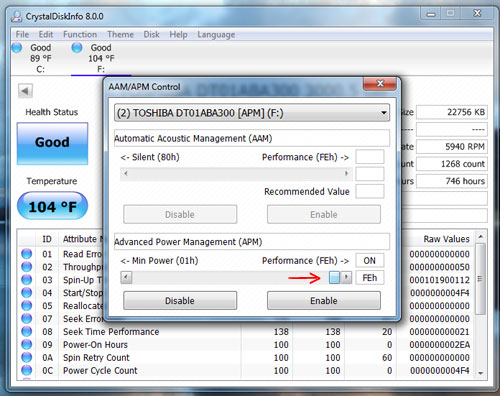Image resolution: width=500 pixels, height=396 pixels.
Task: Click the Power-On Hours status icon
Action: coord(26,344)
